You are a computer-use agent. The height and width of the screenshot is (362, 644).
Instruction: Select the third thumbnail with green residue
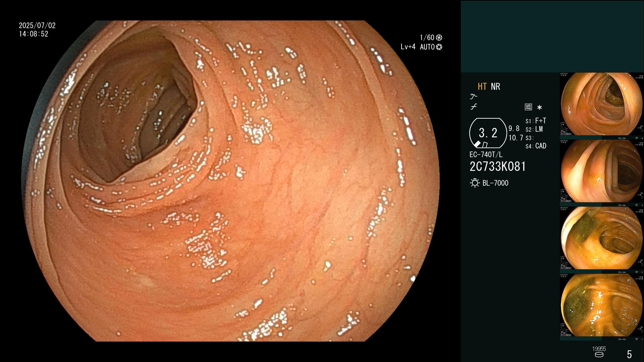coord(602,238)
